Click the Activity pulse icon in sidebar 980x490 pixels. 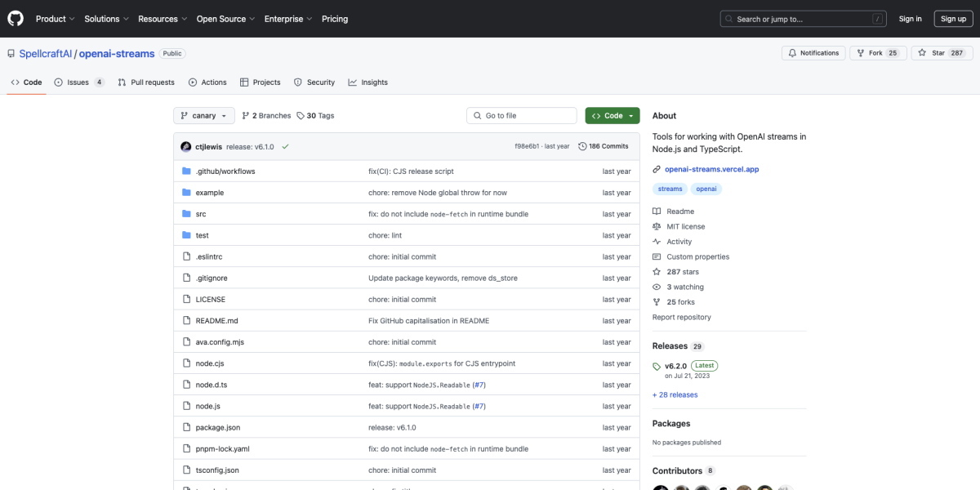point(656,241)
